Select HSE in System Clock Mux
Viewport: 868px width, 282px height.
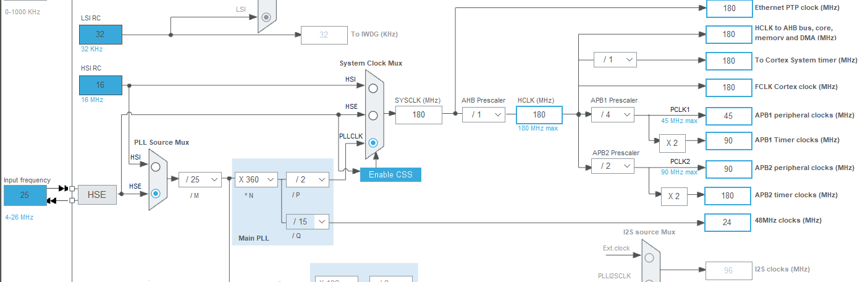click(373, 115)
